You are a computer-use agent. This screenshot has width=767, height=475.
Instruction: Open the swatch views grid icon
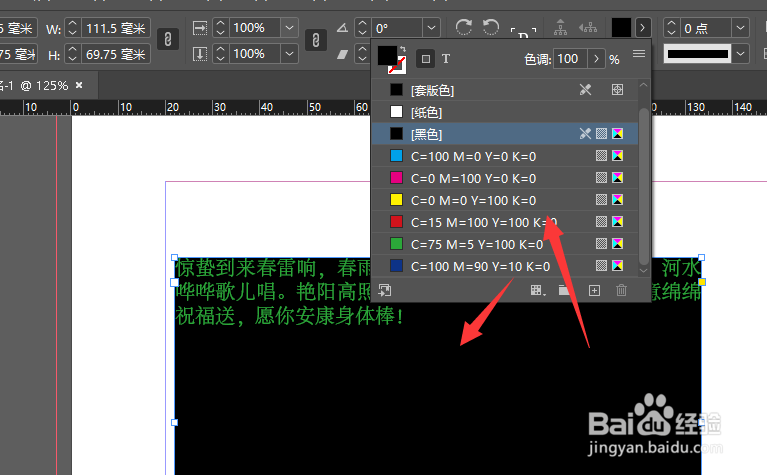coord(538,291)
